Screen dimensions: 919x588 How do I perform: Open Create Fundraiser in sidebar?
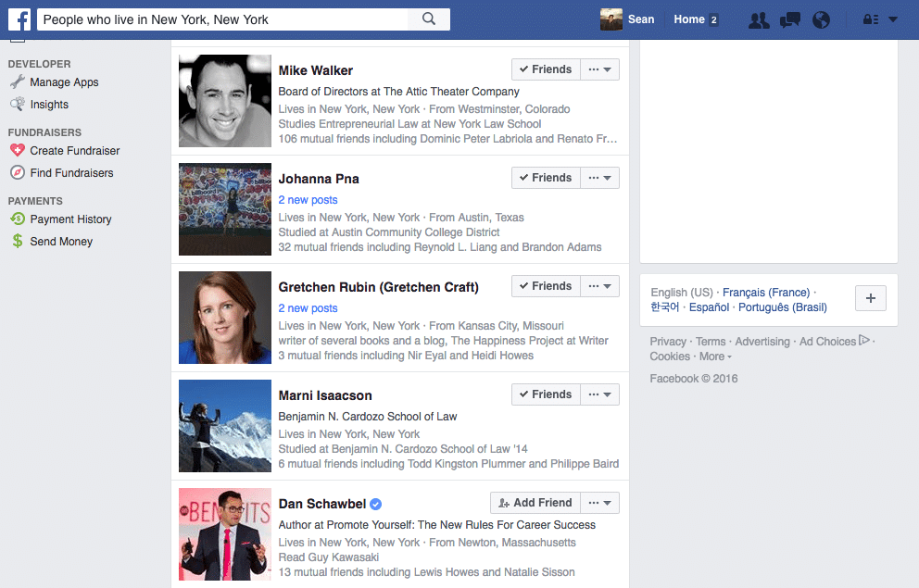coord(74,151)
